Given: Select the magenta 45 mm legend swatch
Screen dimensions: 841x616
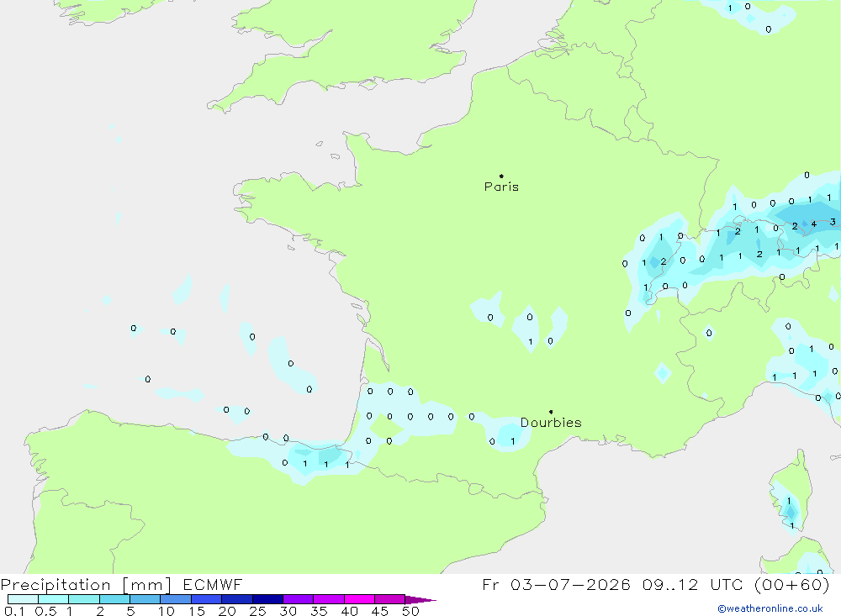Looking at the screenshot, I should (390, 599).
